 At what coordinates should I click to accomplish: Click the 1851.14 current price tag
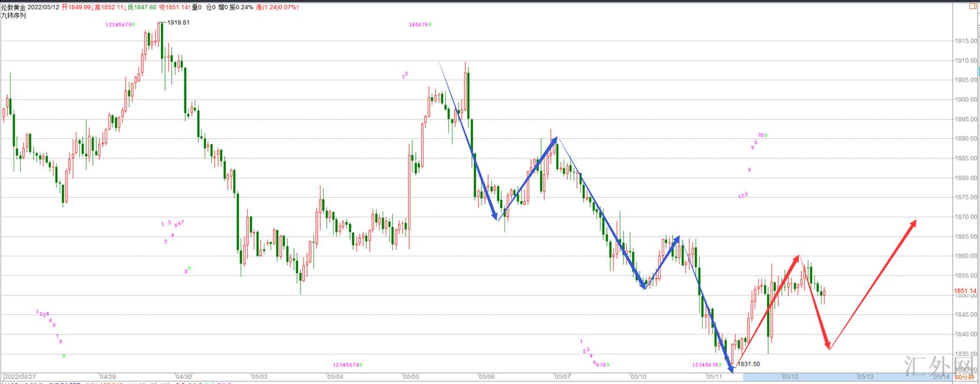(965, 291)
